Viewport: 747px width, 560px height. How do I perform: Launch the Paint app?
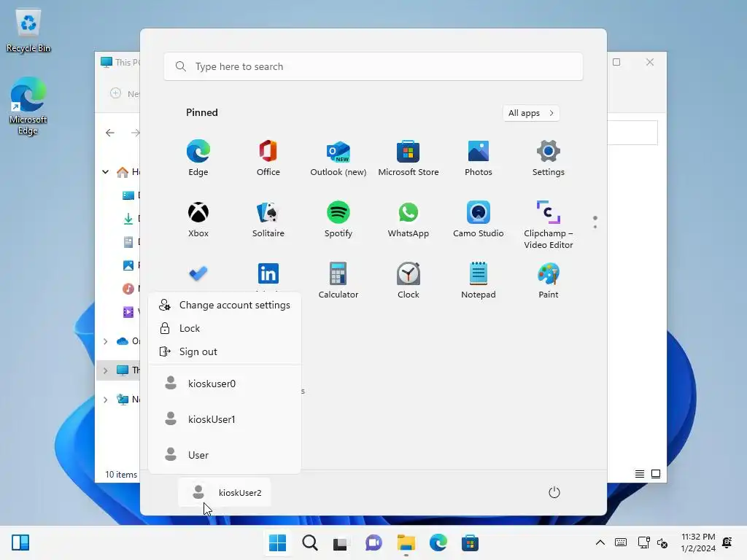click(x=549, y=281)
